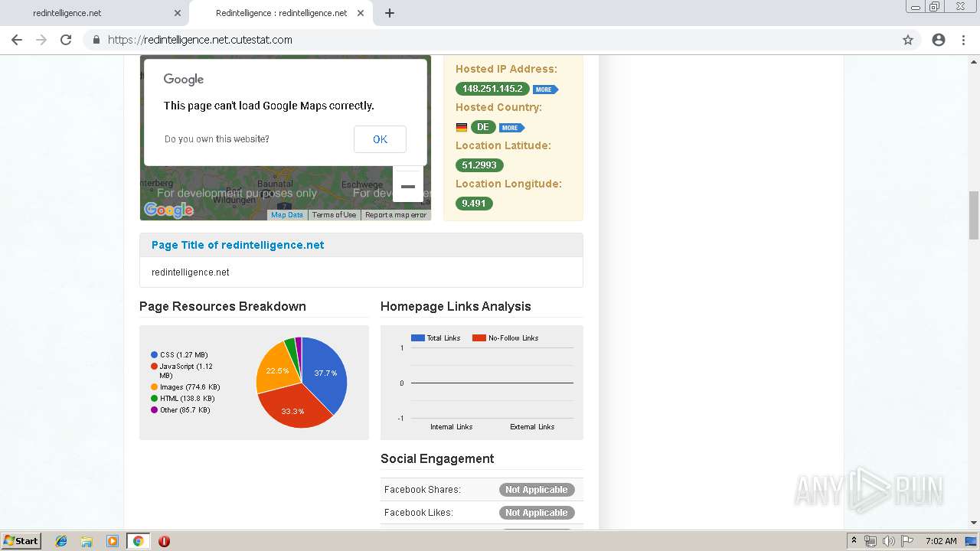Click the Page Title of redintelligence.net heading
Viewport: 980px width, 551px height.
[237, 245]
